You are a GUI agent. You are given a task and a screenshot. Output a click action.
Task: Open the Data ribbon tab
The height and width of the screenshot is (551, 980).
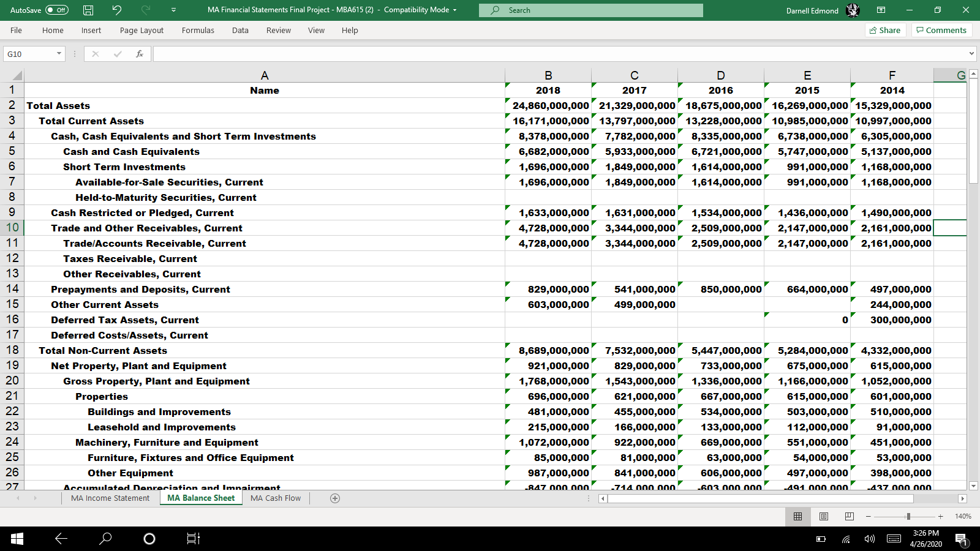coord(240,30)
